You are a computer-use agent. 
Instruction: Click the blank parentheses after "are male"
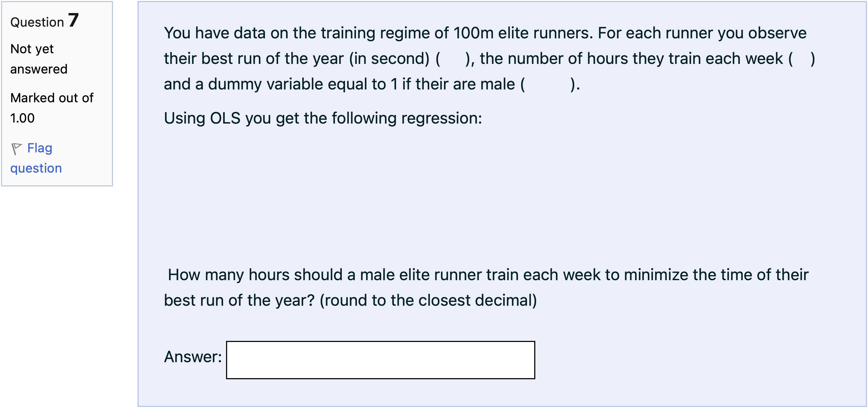tap(547, 84)
